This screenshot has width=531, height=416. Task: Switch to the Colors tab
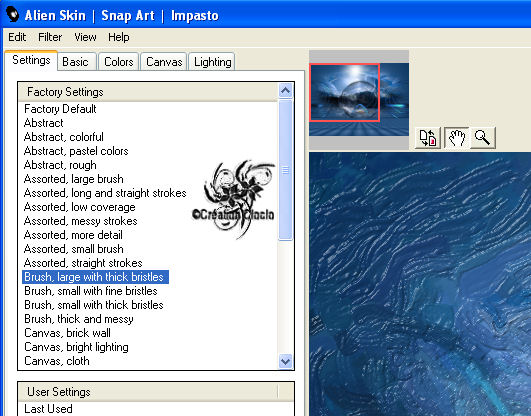119,62
